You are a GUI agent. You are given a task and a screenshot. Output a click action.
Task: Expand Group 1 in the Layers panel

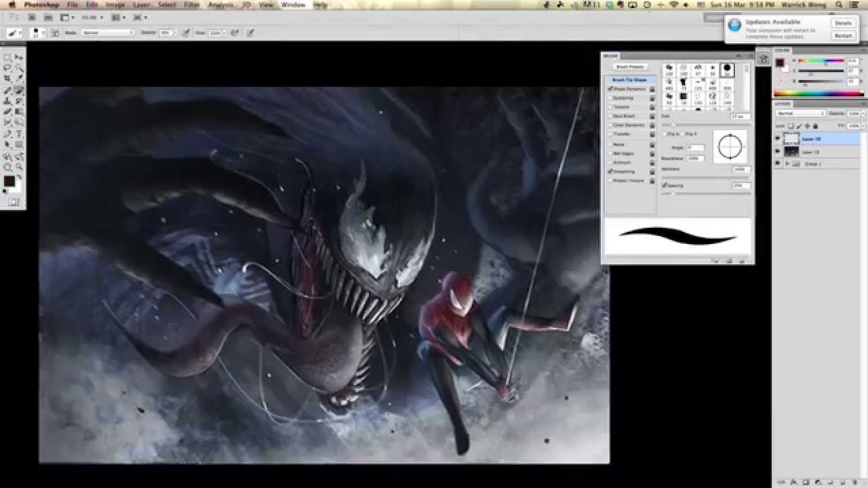[x=787, y=163]
